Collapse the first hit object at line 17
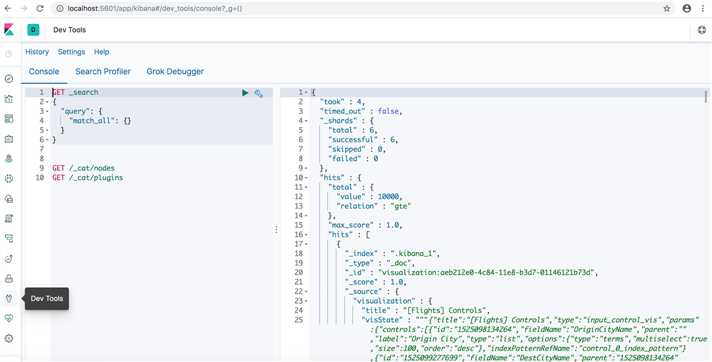Viewport: 712px width, 362px height. [306, 244]
